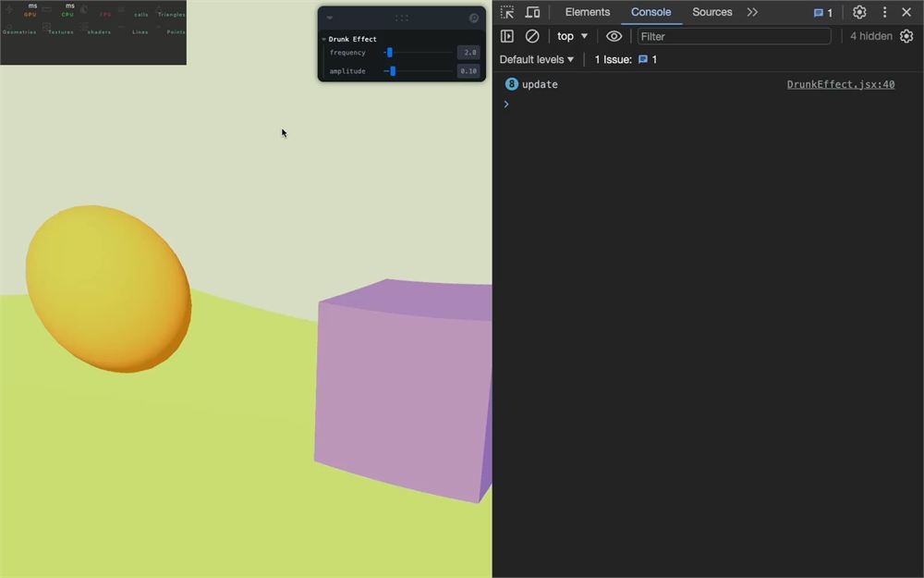Screen dimensions: 924x578
Task: Click the amplitude value field showing 0.10
Action: tap(468, 71)
